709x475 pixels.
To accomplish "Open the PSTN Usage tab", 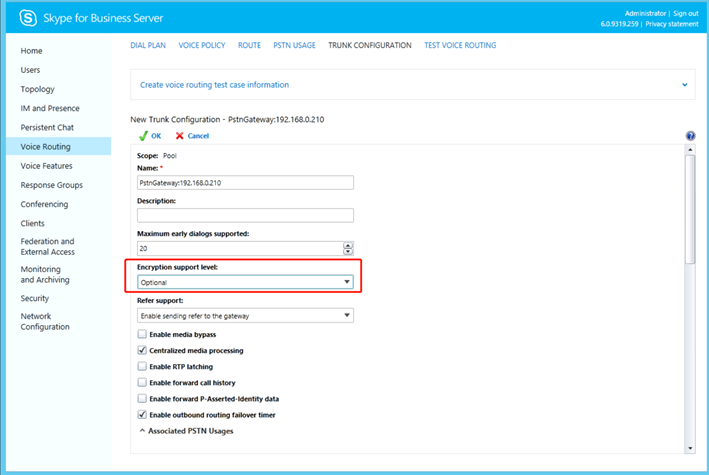I will (294, 45).
